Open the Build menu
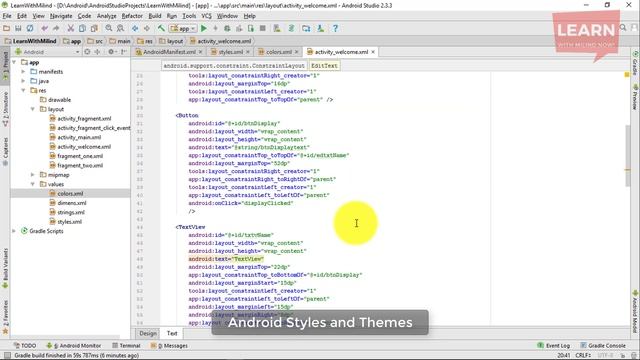 pos(155,16)
